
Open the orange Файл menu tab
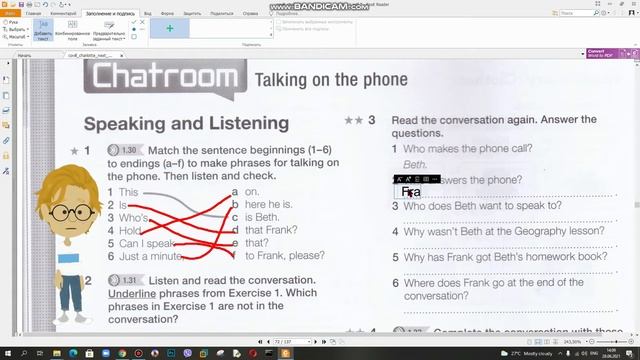(x=10, y=13)
